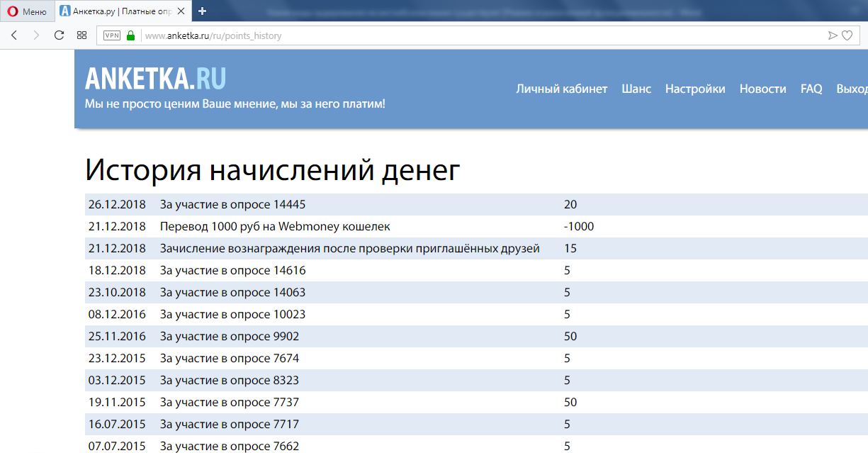
Task: Click the green security padlock icon
Action: click(130, 35)
